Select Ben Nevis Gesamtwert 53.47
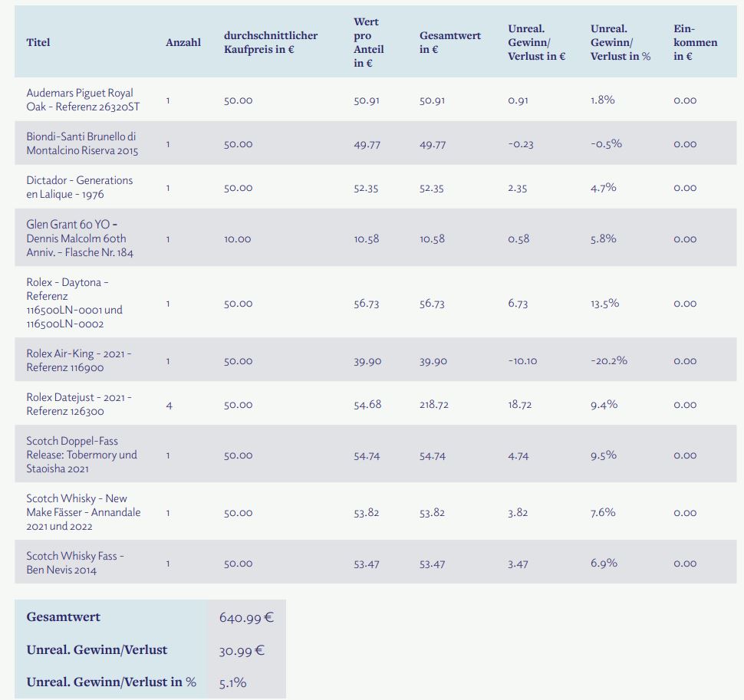 (432, 564)
